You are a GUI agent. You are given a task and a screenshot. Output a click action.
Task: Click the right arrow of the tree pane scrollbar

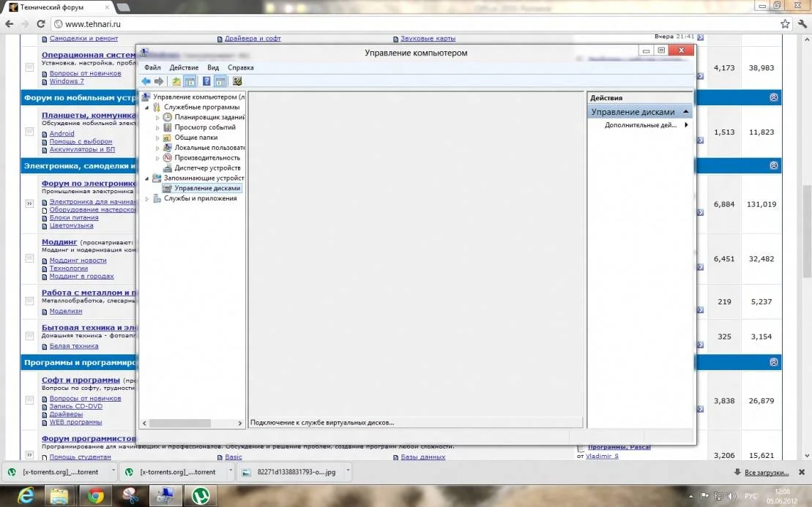tap(239, 423)
